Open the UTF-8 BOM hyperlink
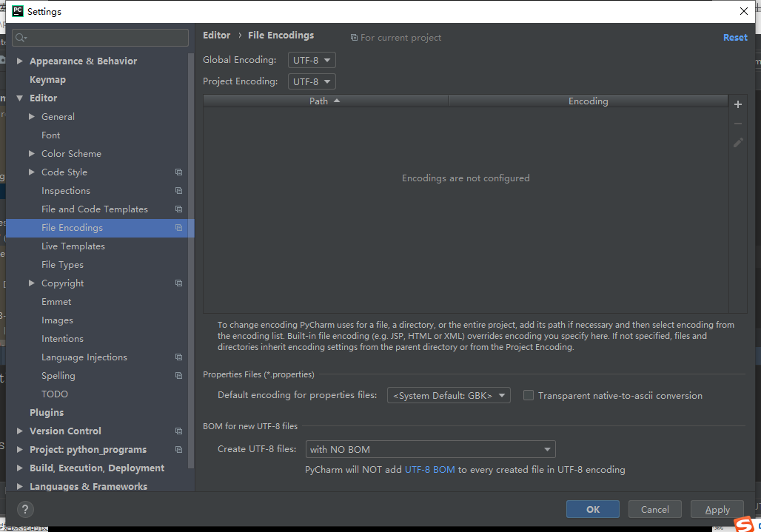761x532 pixels. tap(429, 469)
